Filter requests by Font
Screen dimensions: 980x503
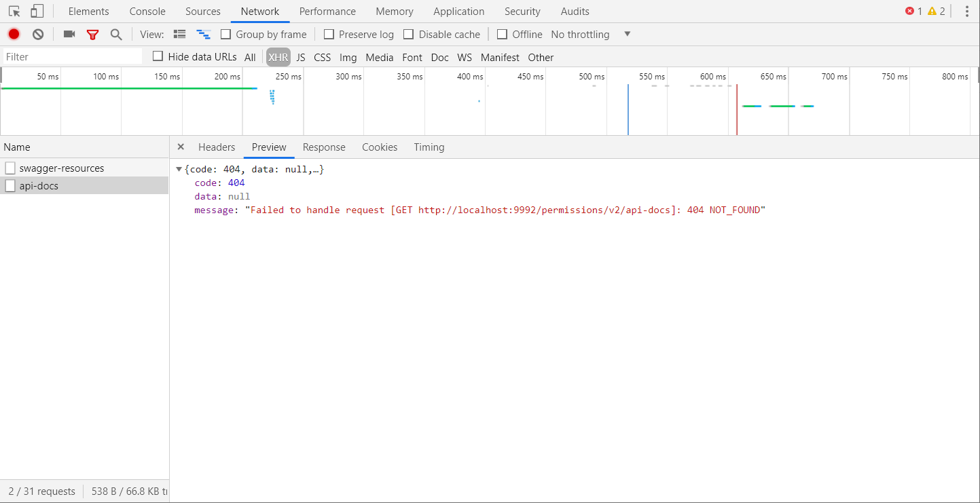point(412,57)
